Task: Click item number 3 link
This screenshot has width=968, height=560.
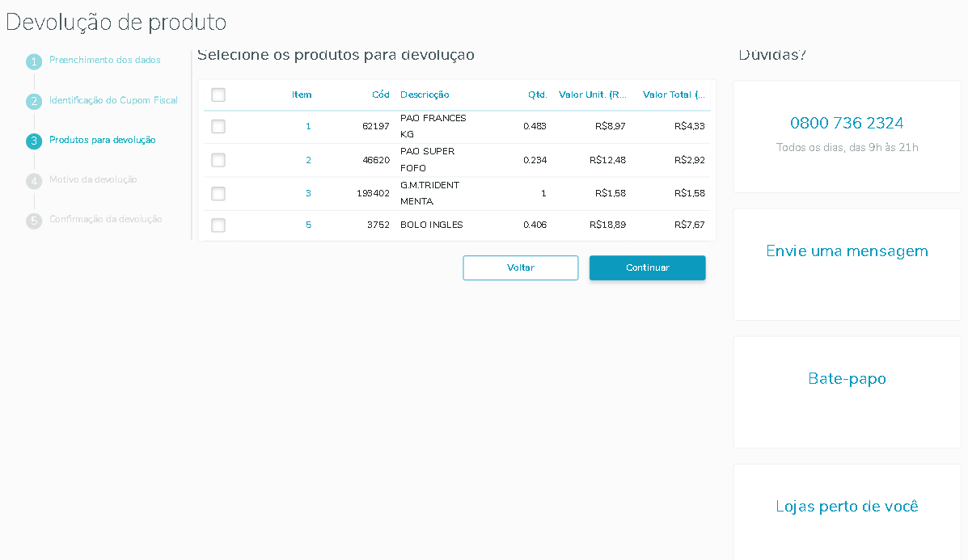Action: pos(308,194)
